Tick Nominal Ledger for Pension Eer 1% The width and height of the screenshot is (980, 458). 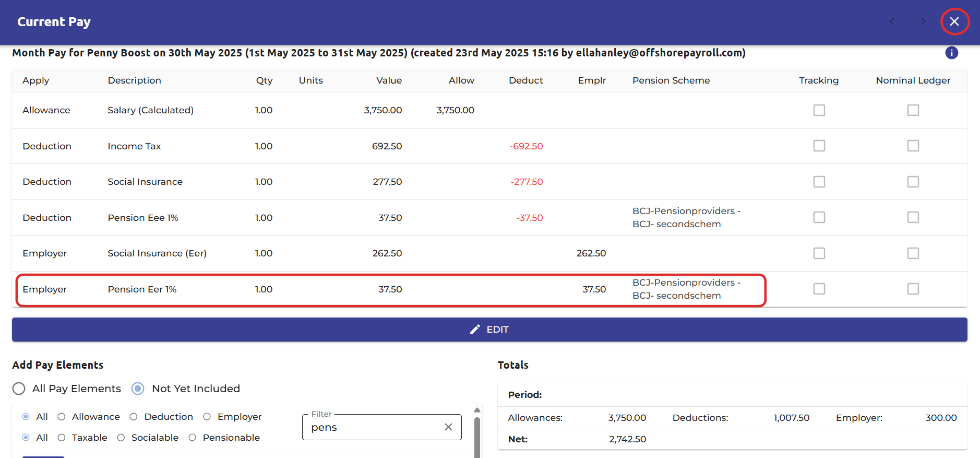(x=913, y=289)
